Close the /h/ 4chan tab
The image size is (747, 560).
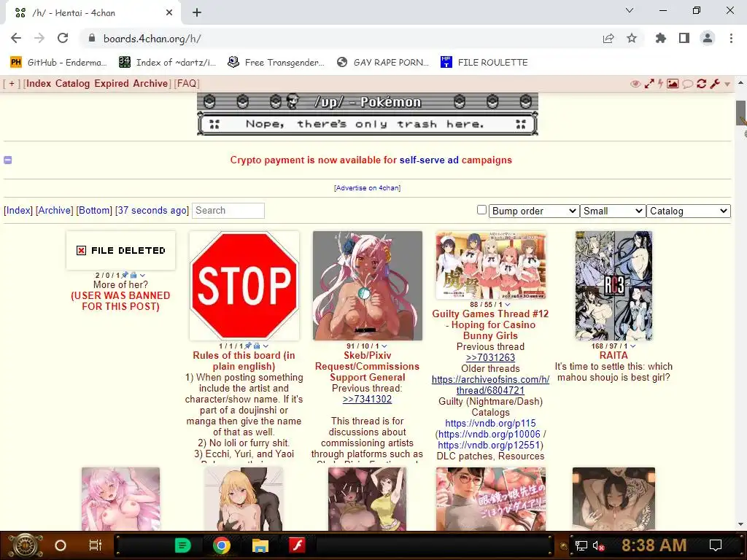click(x=169, y=13)
